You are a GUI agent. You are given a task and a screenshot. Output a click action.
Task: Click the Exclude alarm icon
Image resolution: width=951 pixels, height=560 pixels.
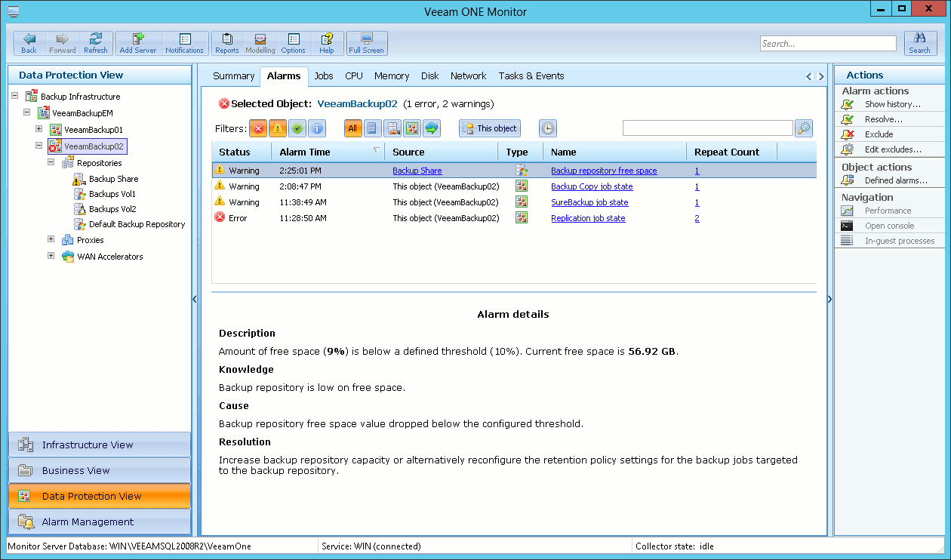tap(848, 134)
